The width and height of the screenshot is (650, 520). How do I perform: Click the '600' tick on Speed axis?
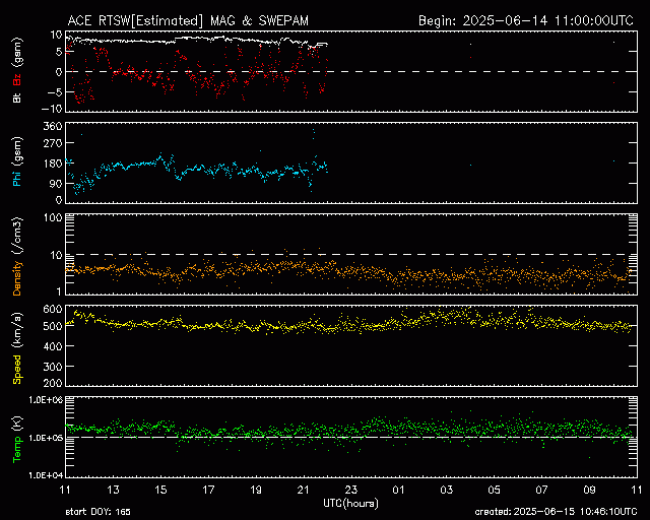[52, 309]
